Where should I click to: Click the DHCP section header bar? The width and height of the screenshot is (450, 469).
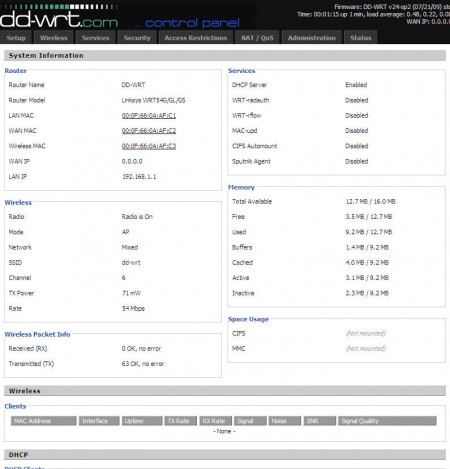click(225, 455)
